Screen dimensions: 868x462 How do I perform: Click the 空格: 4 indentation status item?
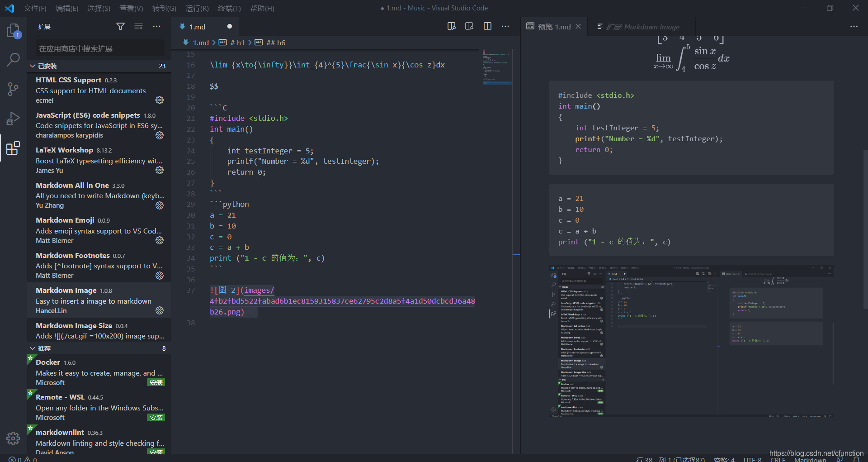click(724, 459)
